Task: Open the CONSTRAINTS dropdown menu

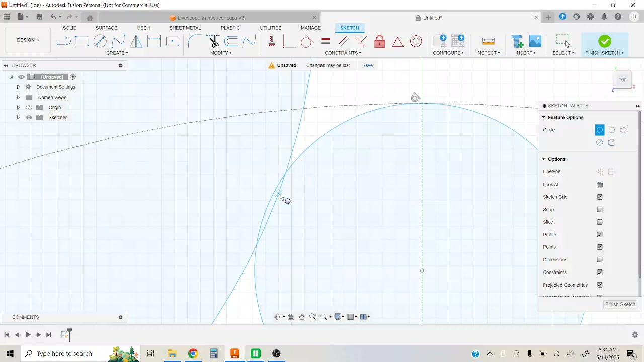Action: pyautogui.click(x=343, y=53)
